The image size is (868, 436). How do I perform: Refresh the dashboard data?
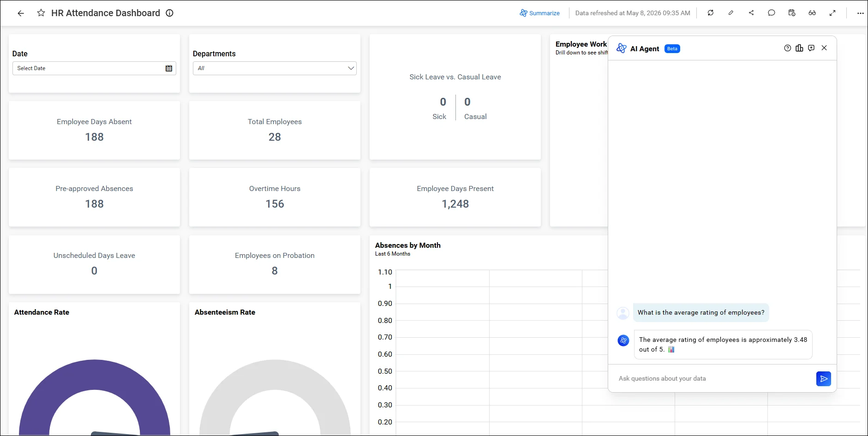point(711,13)
